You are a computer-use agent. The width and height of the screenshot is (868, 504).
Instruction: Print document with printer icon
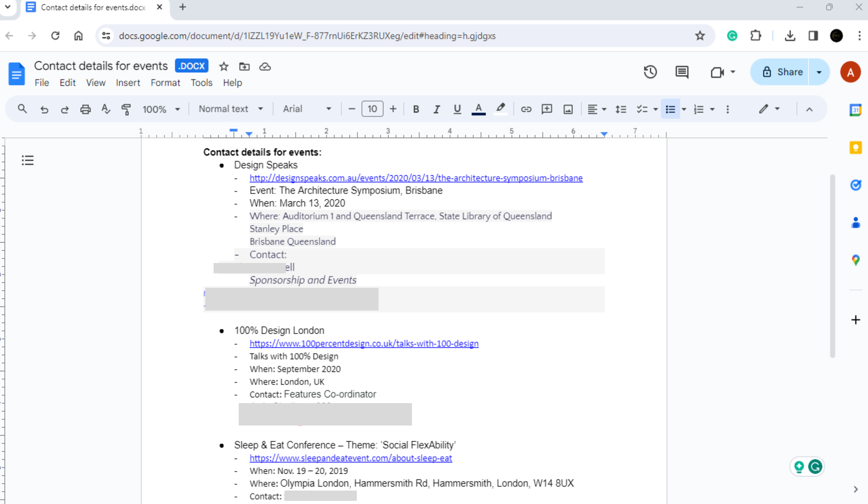(x=85, y=109)
